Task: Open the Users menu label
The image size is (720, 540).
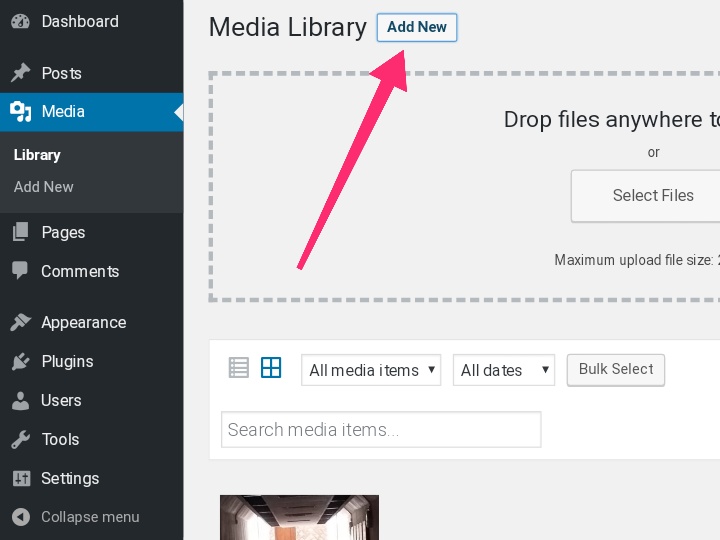Action: [61, 400]
